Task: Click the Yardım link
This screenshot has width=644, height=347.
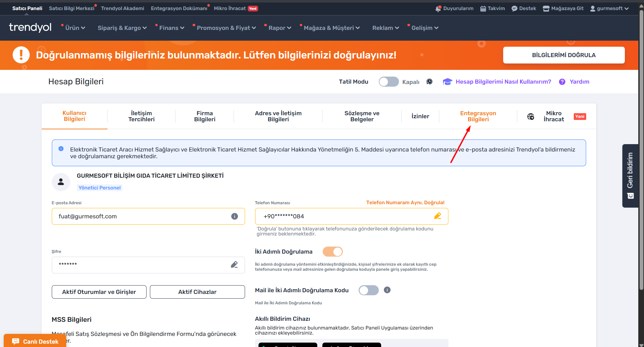Action: (x=579, y=82)
